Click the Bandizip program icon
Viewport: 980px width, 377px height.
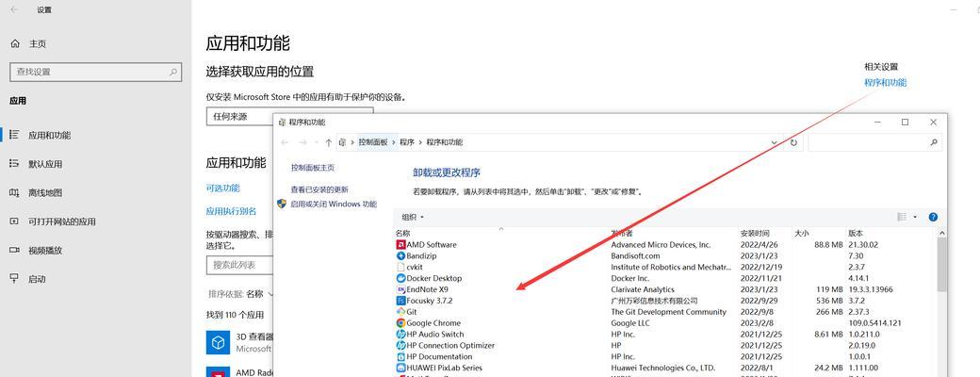(401, 255)
